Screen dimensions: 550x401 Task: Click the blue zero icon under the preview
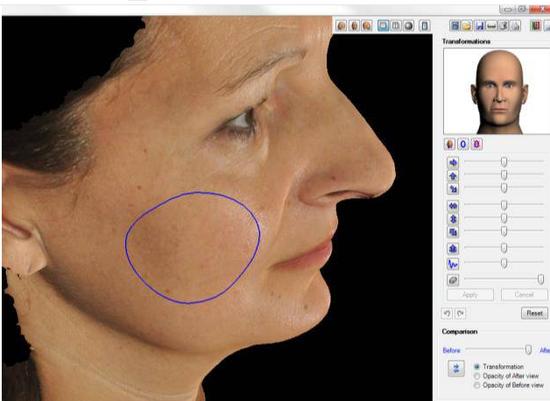point(463,144)
